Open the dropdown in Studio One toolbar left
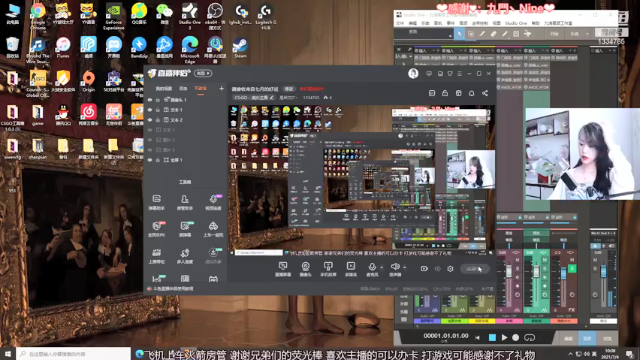 pyautogui.click(x=424, y=34)
